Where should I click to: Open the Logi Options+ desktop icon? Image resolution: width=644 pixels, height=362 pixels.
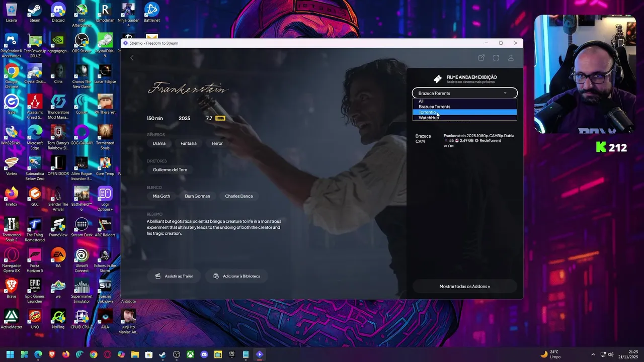(105, 199)
